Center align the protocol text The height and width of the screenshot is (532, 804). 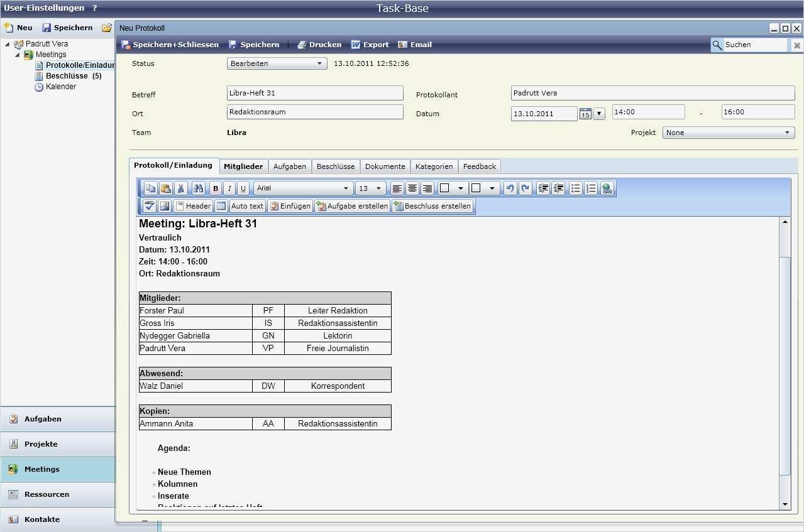tap(412, 188)
